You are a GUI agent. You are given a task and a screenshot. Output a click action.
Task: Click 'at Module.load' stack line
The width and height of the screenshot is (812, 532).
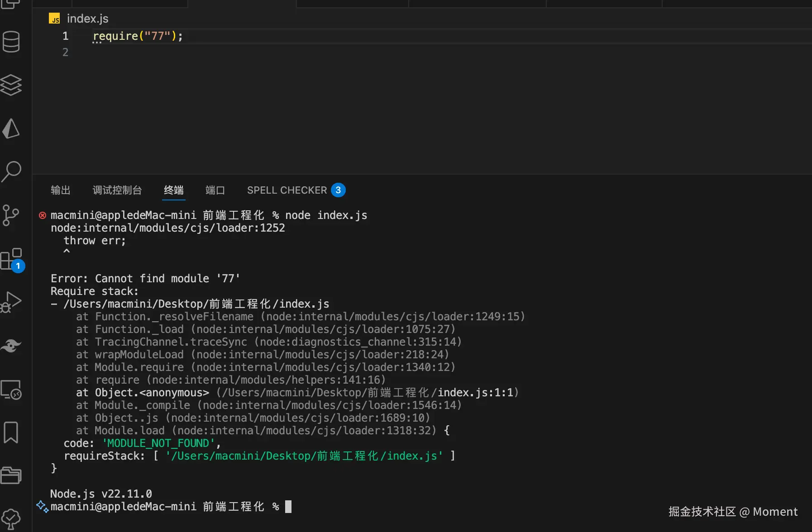256,431
